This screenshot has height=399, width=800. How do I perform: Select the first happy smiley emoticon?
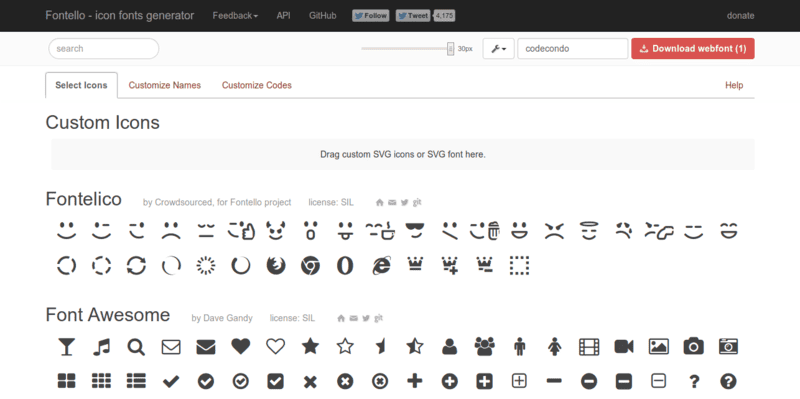tap(66, 231)
